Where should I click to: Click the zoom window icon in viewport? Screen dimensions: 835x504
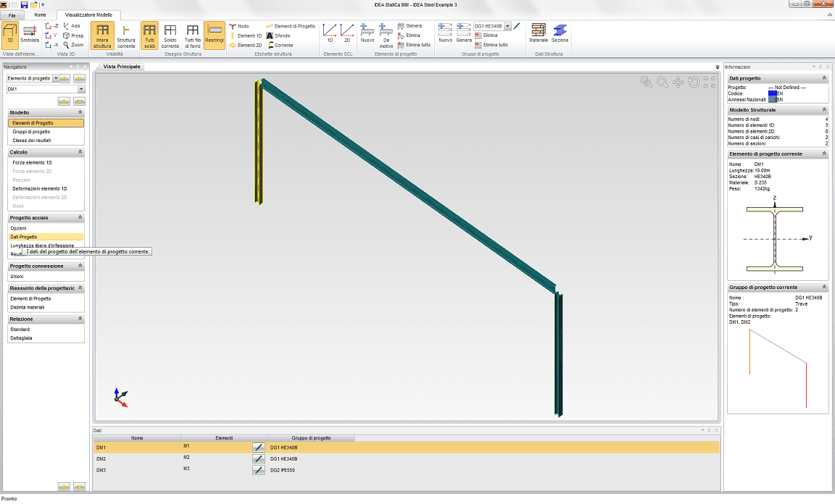pos(647,82)
